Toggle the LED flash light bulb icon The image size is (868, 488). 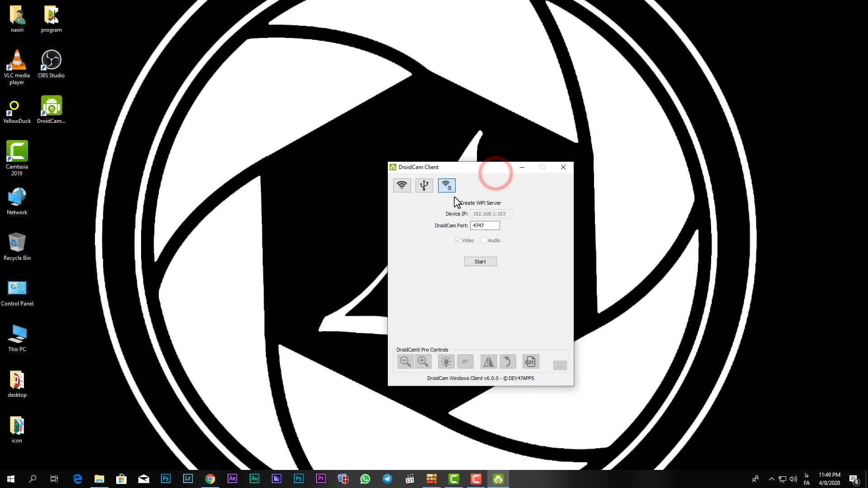point(446,361)
